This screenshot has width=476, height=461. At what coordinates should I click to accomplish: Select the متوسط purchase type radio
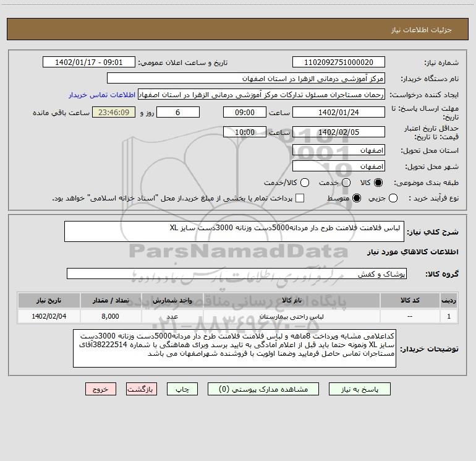(357, 199)
